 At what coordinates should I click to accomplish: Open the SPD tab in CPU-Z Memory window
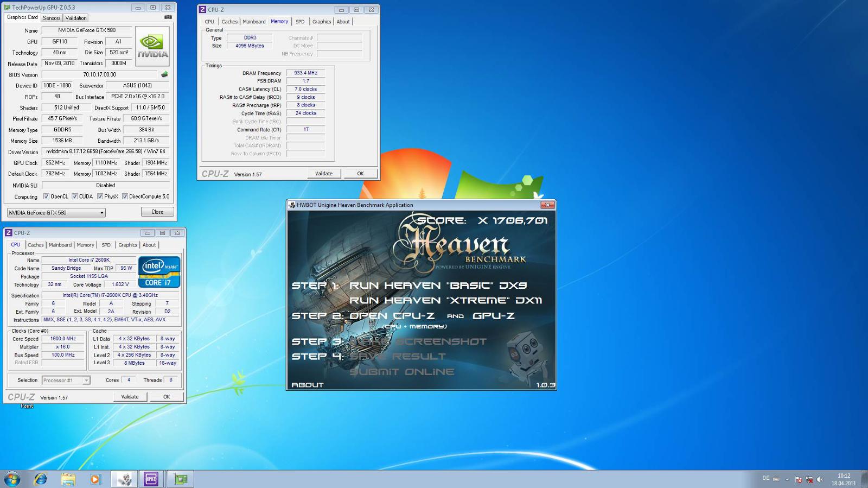[x=300, y=22]
